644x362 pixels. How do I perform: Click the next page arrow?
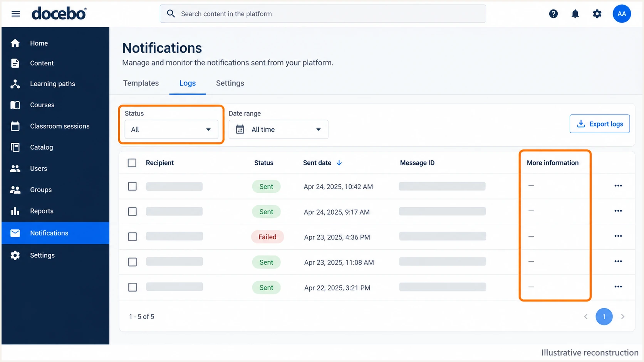click(x=623, y=317)
